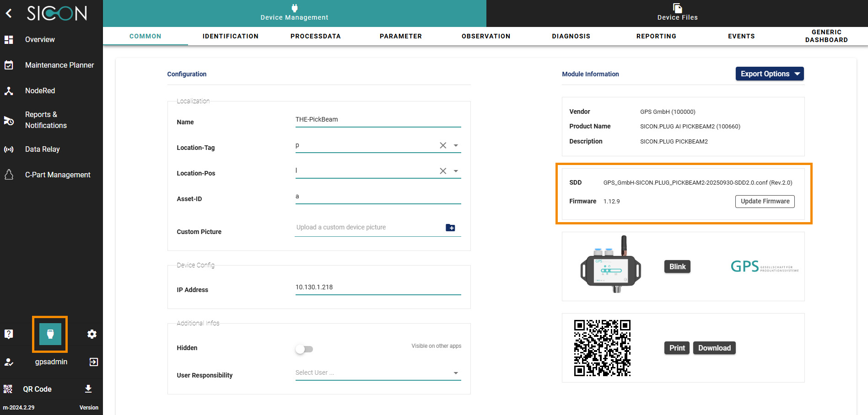Click the logout icon next to gpsadmin
The image size is (868, 415).
click(x=93, y=362)
